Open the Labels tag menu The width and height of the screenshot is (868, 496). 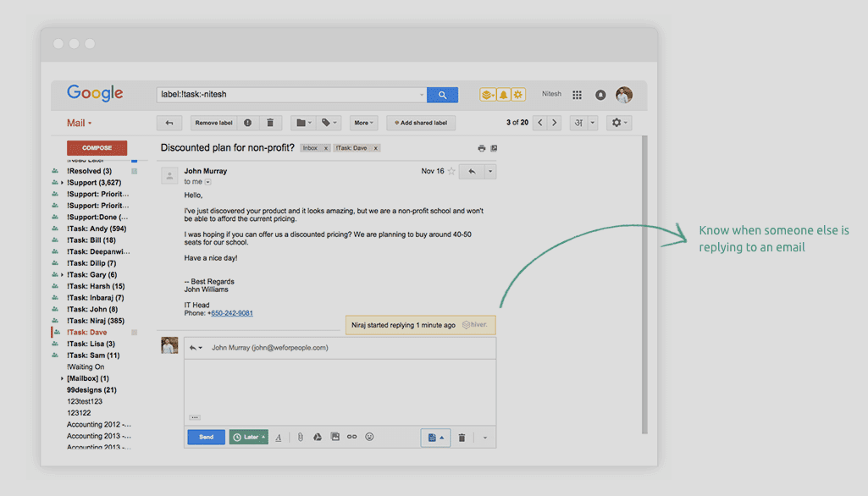coord(329,123)
